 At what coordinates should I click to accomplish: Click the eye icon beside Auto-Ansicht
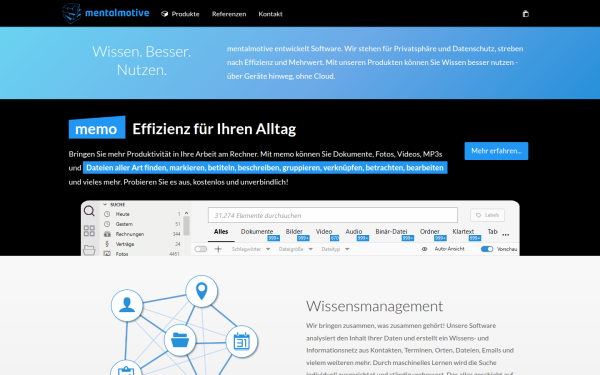[x=424, y=249]
